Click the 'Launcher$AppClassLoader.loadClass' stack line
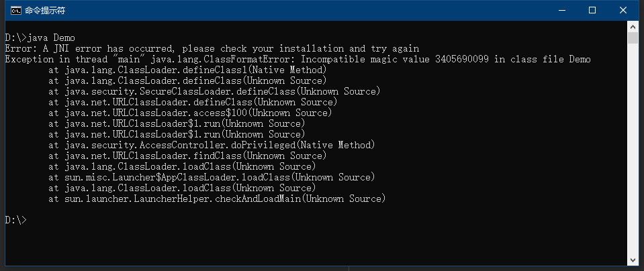Image resolution: width=644 pixels, height=271 pixels. click(x=212, y=177)
